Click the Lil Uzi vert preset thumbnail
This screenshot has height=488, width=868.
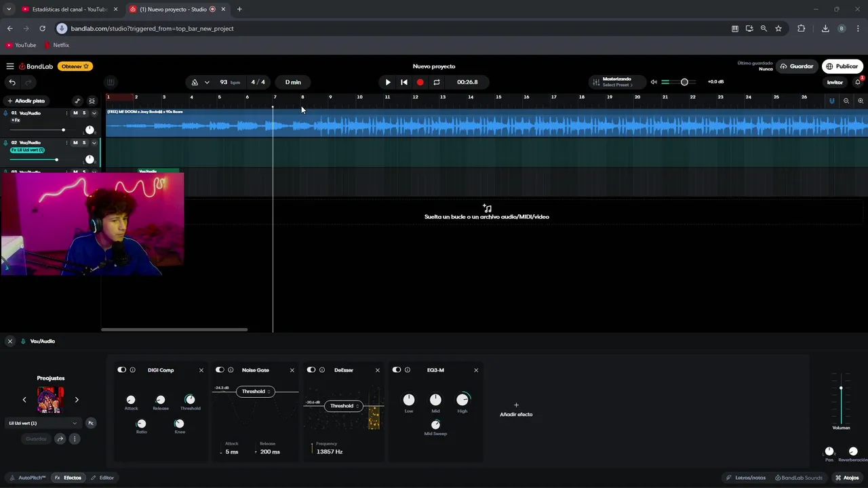coord(51,400)
